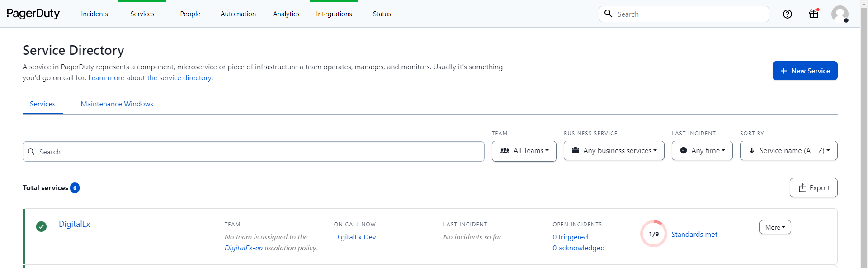
Task: Open the Any business services dropdown
Action: pos(614,151)
